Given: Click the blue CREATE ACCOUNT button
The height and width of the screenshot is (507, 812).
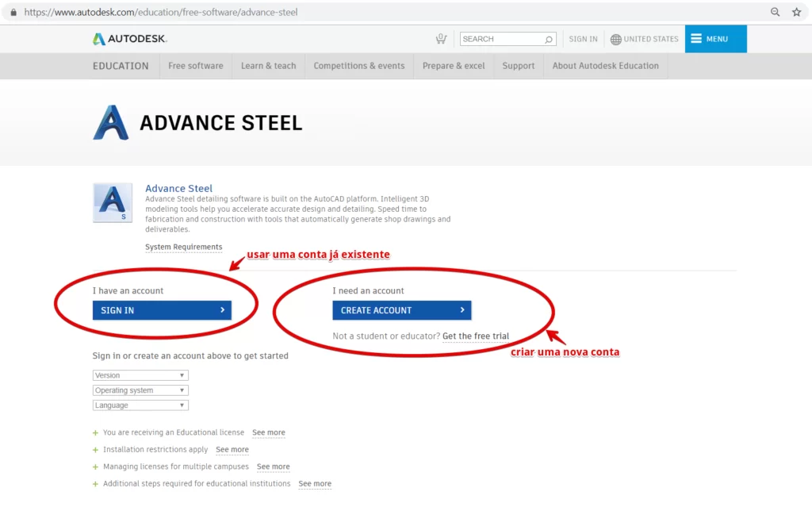Looking at the screenshot, I should [x=402, y=310].
